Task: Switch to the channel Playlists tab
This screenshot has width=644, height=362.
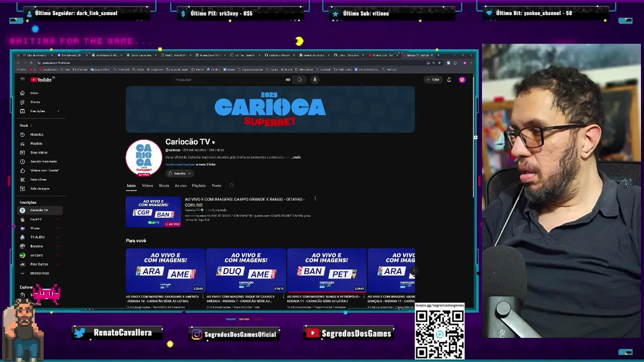Action: [x=199, y=186]
